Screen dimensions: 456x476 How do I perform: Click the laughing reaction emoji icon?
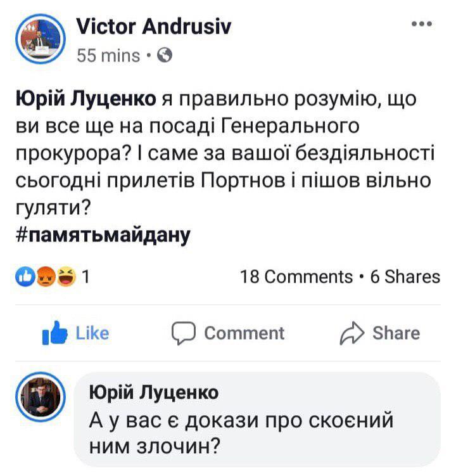point(65,276)
